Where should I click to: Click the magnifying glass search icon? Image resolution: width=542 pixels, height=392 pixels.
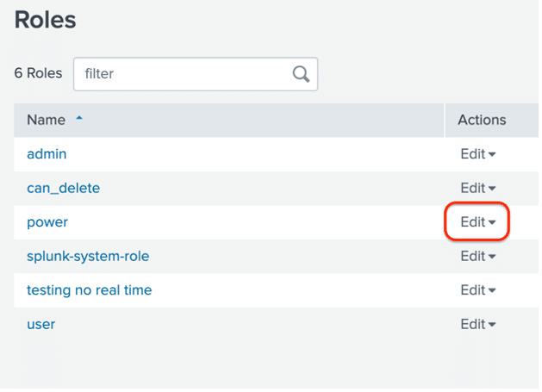pyautogui.click(x=301, y=74)
